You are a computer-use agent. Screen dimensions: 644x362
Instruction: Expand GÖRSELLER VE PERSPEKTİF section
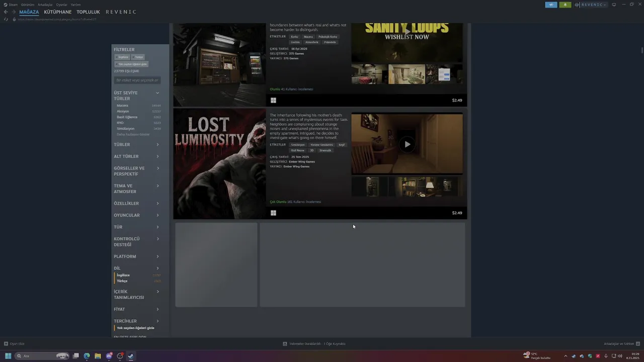136,171
